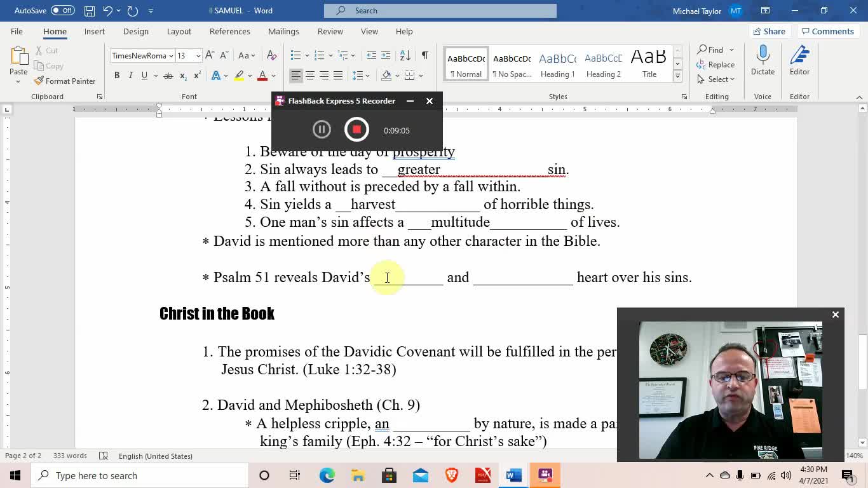The width and height of the screenshot is (868, 488).
Task: Pause the FlashBack recording
Action: click(x=322, y=130)
